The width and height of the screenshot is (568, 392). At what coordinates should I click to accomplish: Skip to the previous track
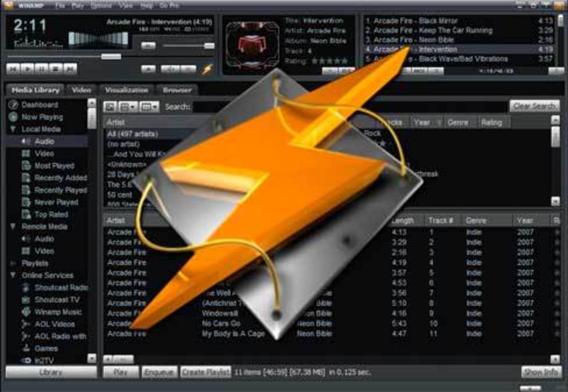(13, 69)
